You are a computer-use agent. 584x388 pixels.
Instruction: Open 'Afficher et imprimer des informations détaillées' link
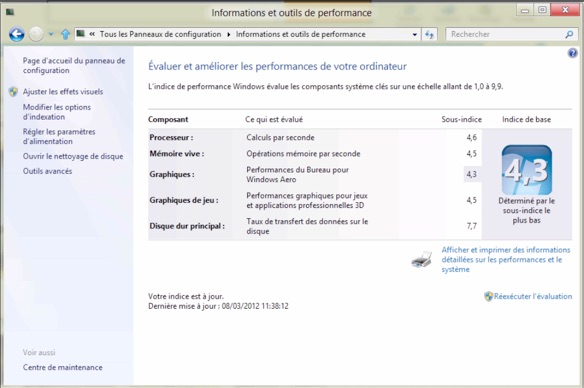[506, 260]
